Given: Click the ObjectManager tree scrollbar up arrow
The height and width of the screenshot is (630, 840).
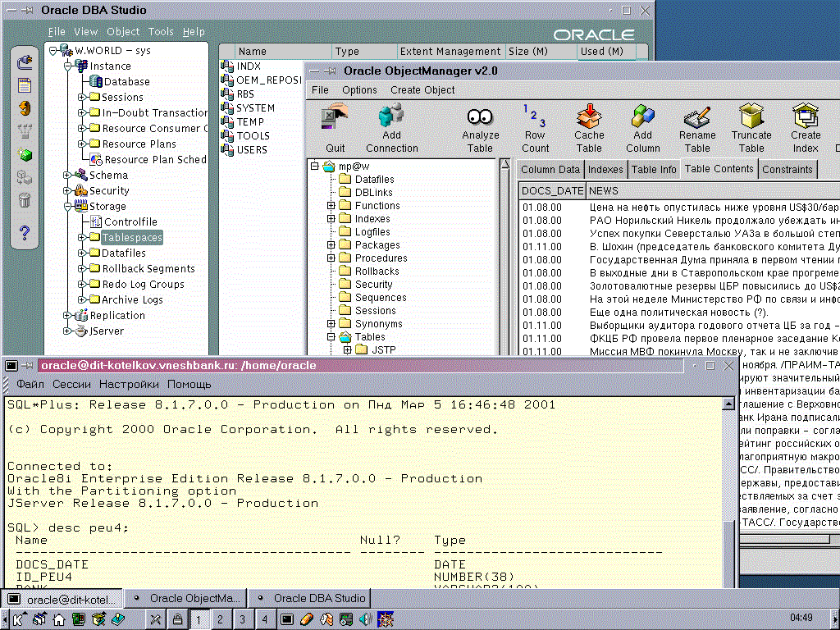Looking at the screenshot, I should [504, 165].
